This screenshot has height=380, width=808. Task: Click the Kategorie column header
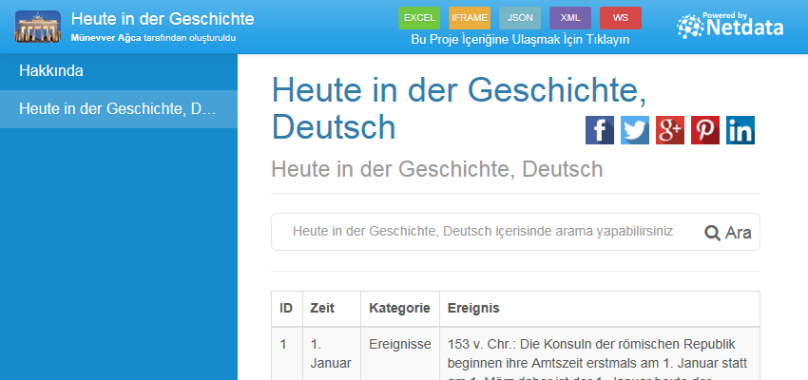point(399,308)
